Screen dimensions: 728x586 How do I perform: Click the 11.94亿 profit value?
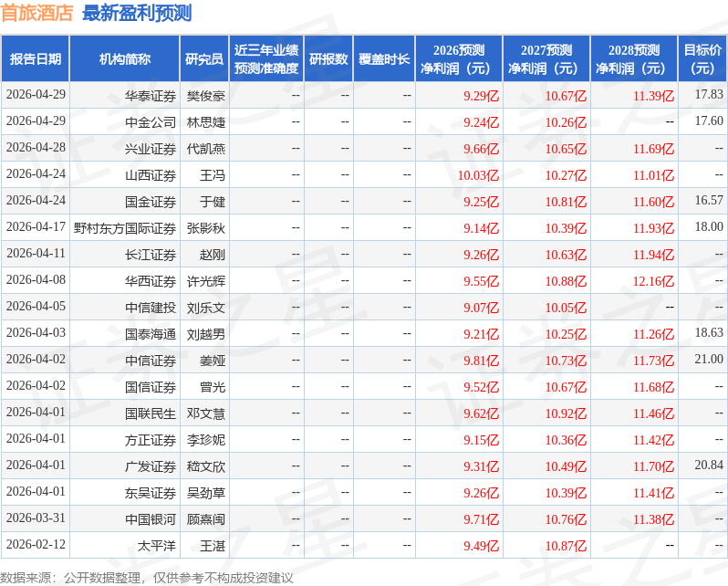654,255
